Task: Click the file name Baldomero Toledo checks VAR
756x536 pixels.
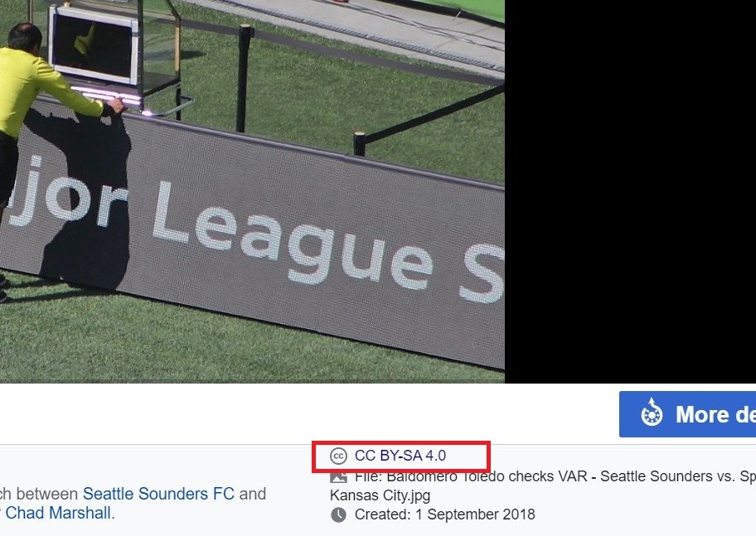Action: [487, 476]
